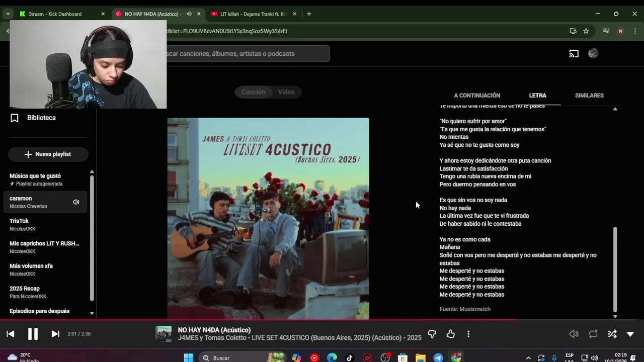Like the song with thumbs up
This screenshot has width=644, height=362.
450,334
